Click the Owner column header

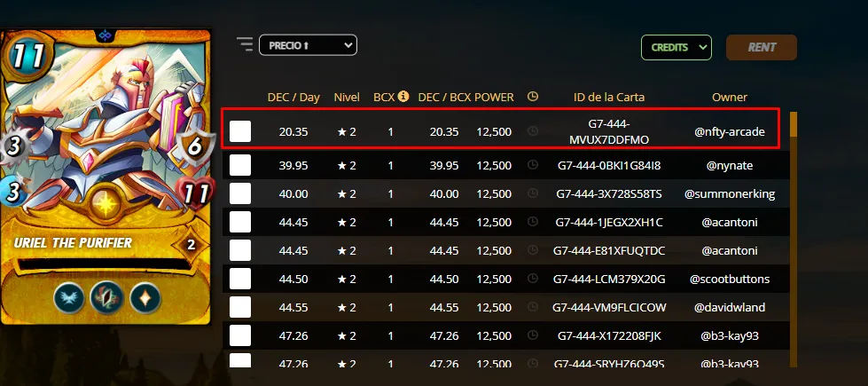tap(730, 97)
